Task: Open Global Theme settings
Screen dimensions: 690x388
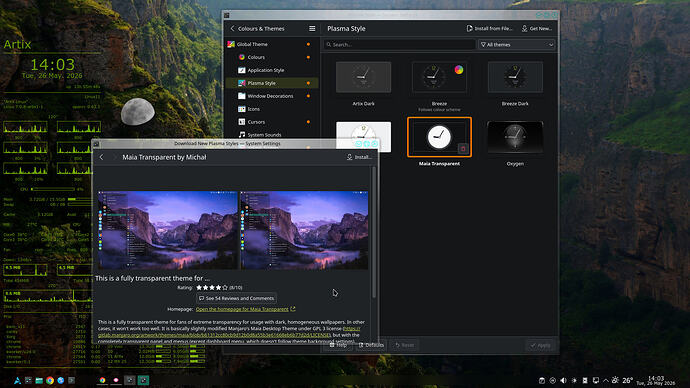Action: (272, 44)
